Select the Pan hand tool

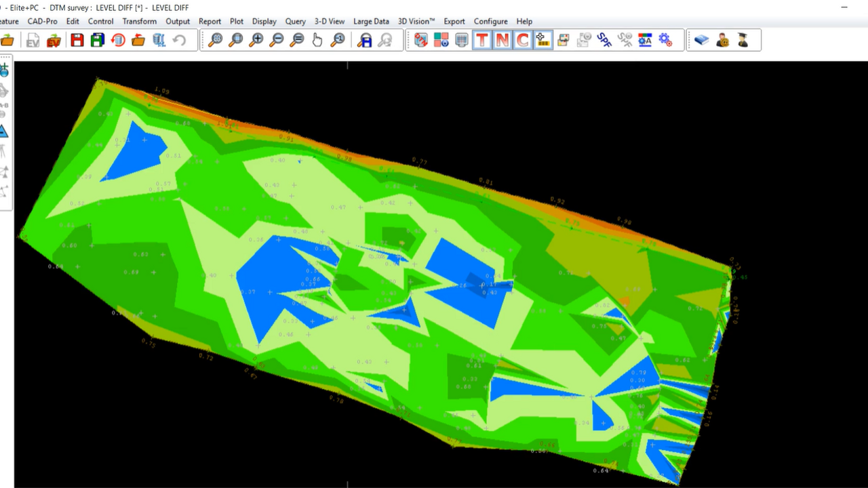tap(317, 40)
